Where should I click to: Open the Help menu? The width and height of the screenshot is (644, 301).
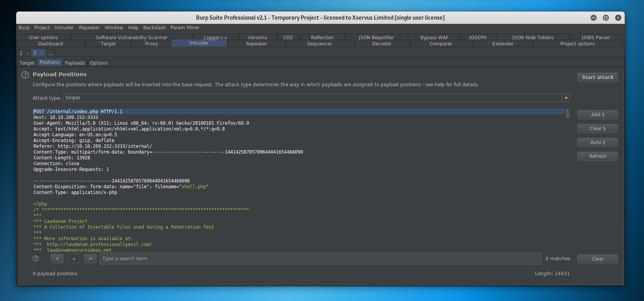point(133,28)
